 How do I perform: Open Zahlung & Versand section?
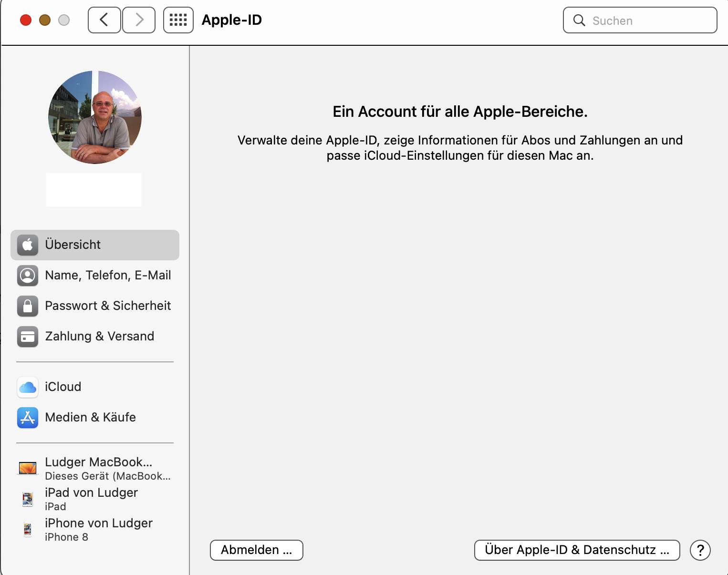click(x=95, y=337)
